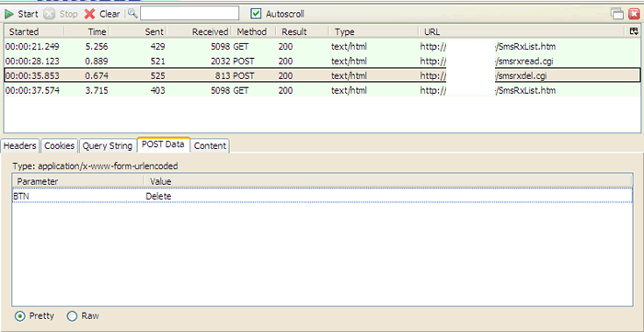Switch to the Cookies tab
Viewport: 644px width, 332px height.
pyautogui.click(x=60, y=145)
